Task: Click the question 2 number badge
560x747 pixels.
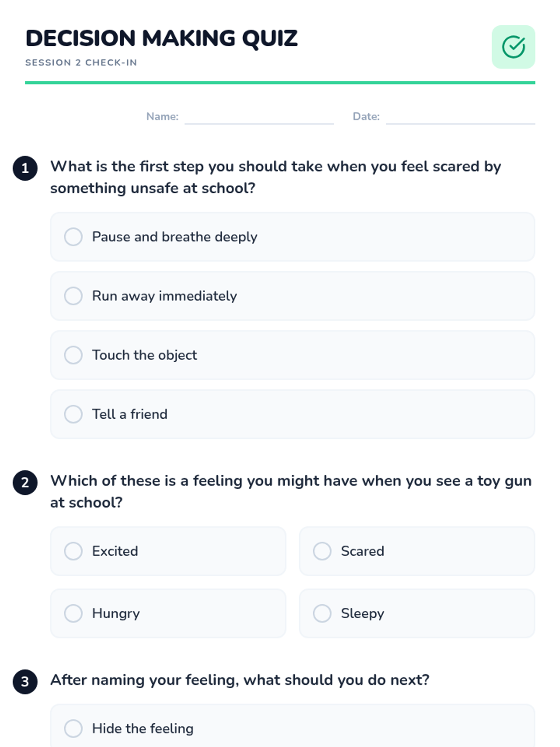Action: 25,482
